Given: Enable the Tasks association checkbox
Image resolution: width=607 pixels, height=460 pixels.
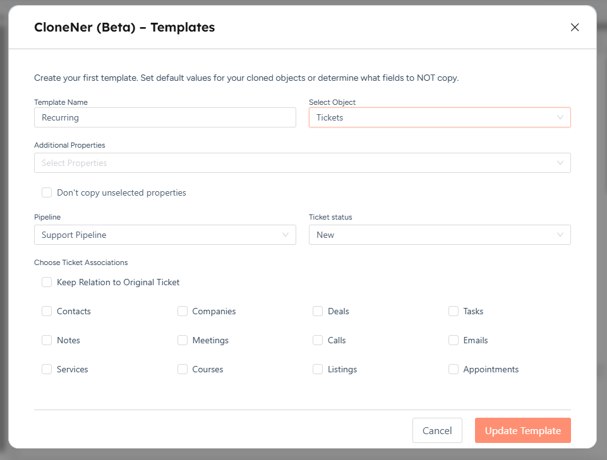Looking at the screenshot, I should (x=453, y=311).
